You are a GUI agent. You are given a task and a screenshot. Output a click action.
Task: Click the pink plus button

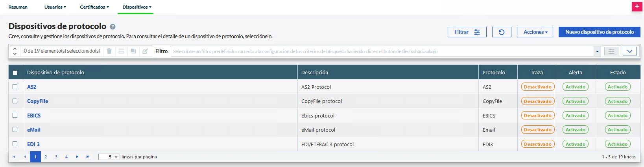tap(637, 7)
